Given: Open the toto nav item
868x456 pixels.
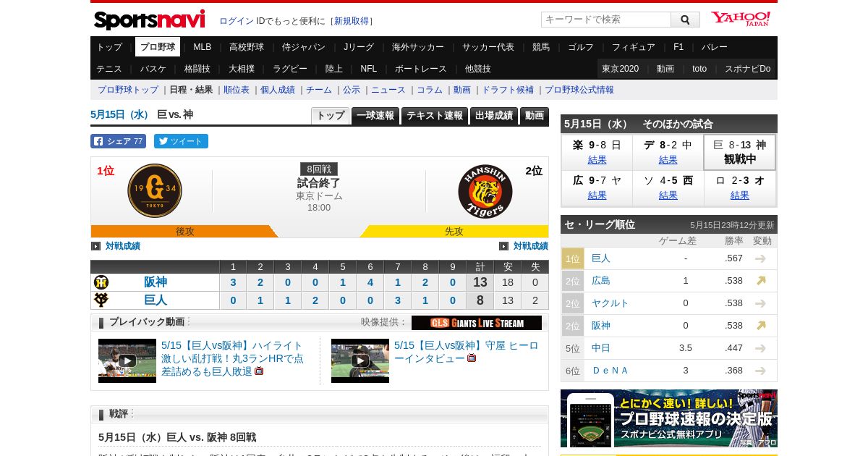Looking at the screenshot, I should coord(699,69).
